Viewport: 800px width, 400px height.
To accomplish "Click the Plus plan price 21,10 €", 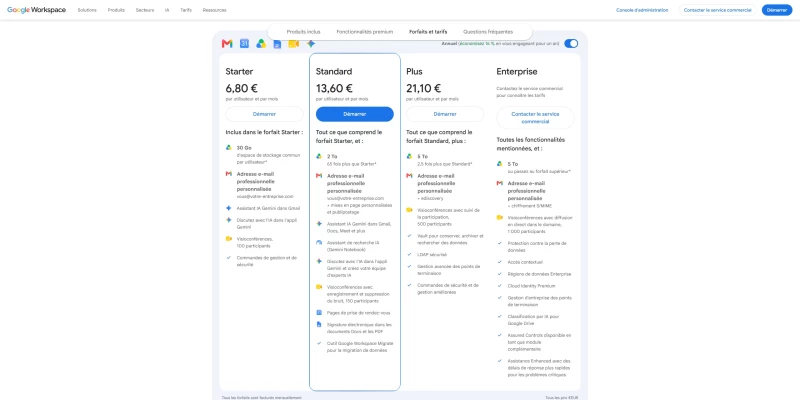I will click(424, 88).
